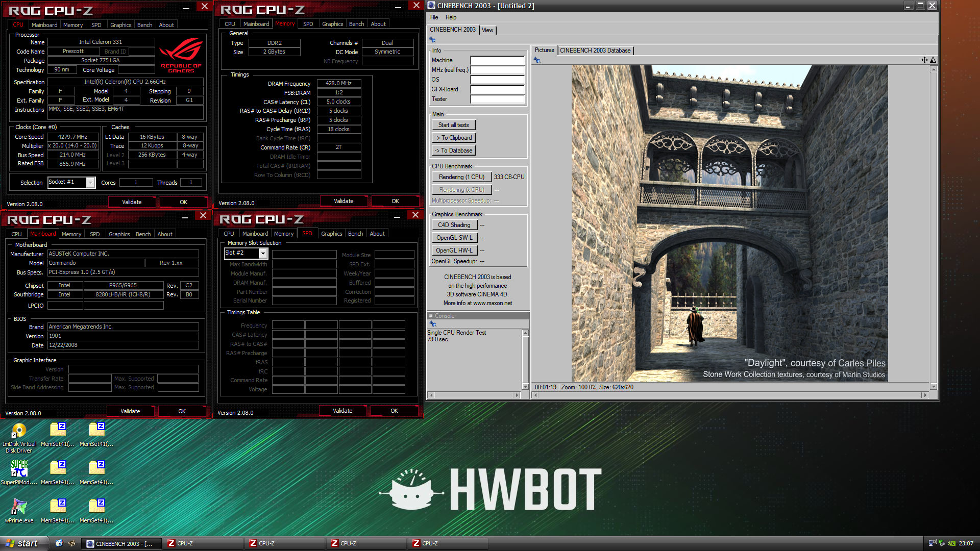The image size is (980, 551).
Task: Open the ImDisk Virtual Disk Driver desktop shortcut
Action: (19, 438)
